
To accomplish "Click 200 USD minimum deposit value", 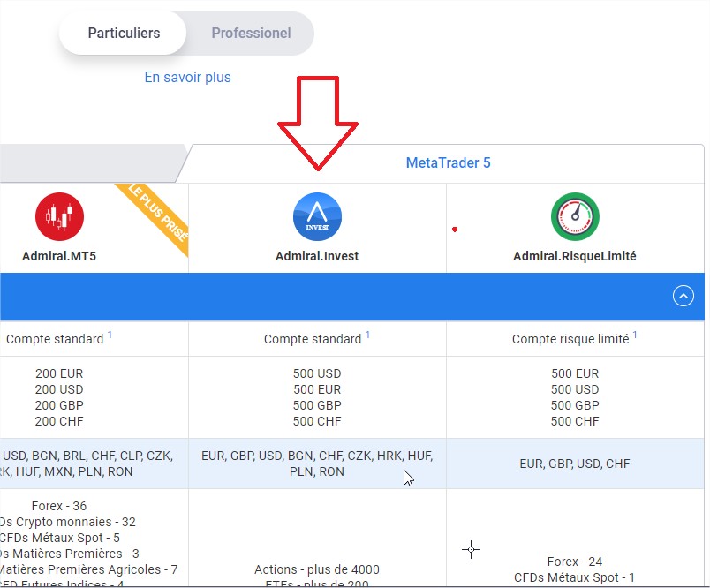I will pyautogui.click(x=59, y=389).
